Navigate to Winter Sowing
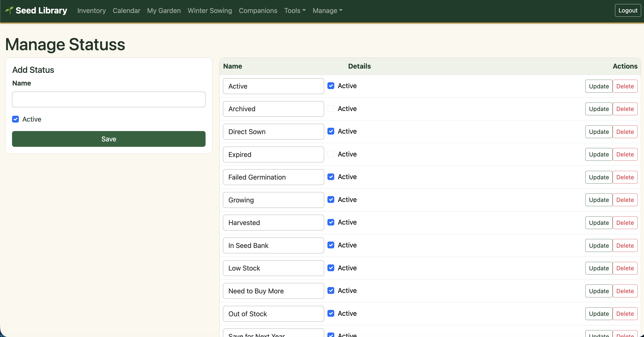 point(210,11)
